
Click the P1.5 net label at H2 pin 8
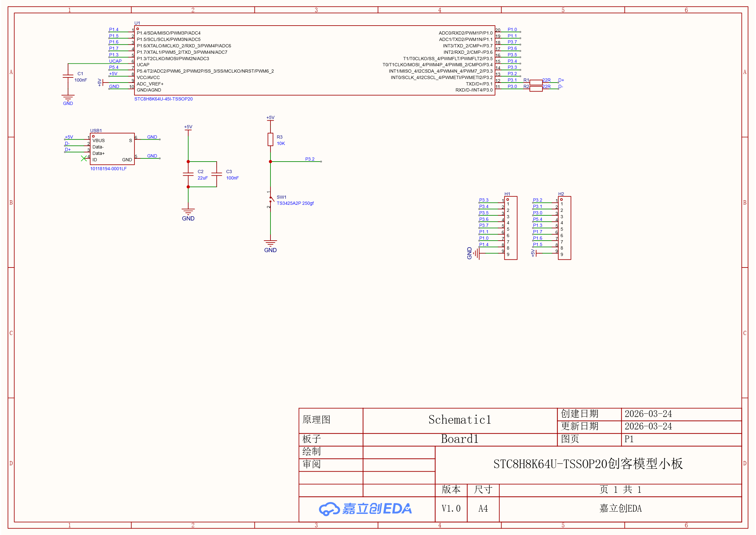[537, 244]
